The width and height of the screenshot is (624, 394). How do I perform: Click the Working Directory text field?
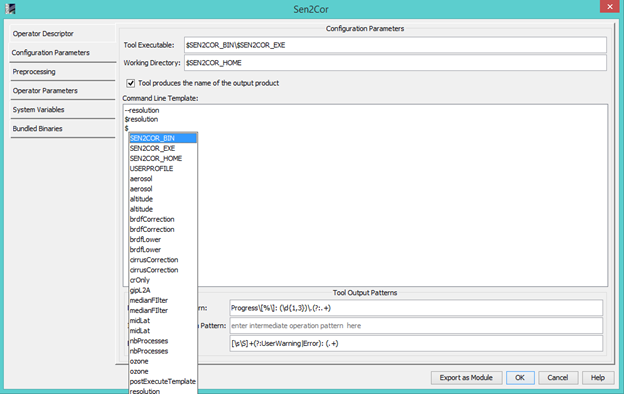[395, 63]
